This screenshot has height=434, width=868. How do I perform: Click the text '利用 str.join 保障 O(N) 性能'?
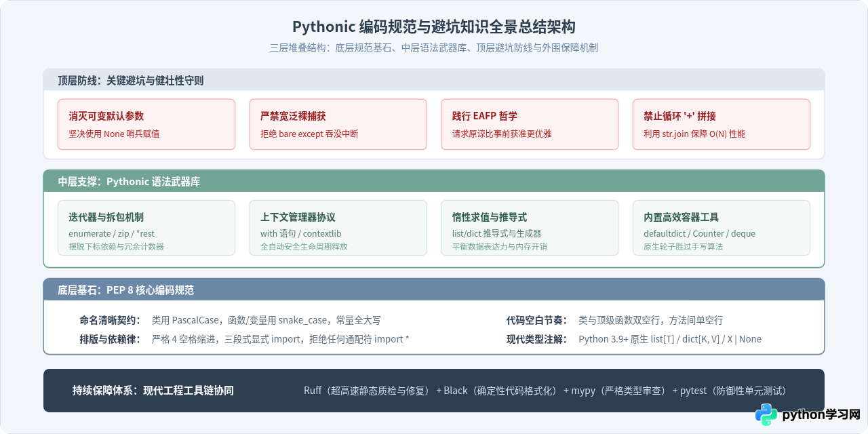pyautogui.click(x=694, y=134)
